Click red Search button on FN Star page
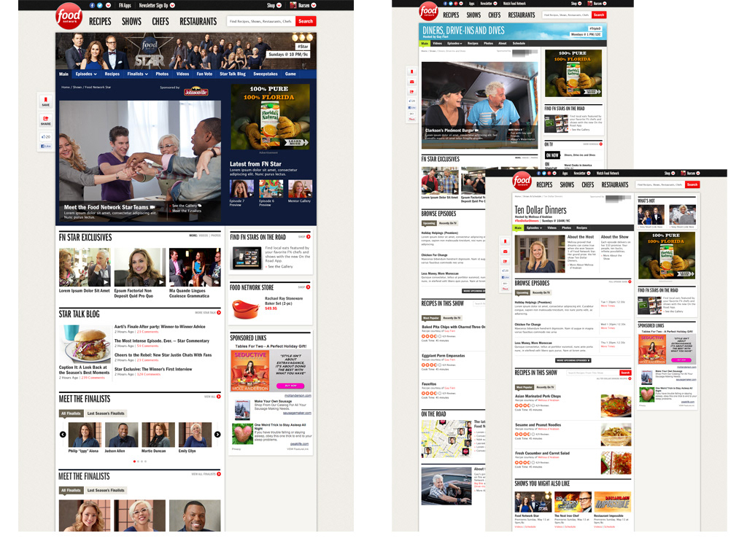Image resolution: width=747 pixels, height=560 pixels. [306, 21]
